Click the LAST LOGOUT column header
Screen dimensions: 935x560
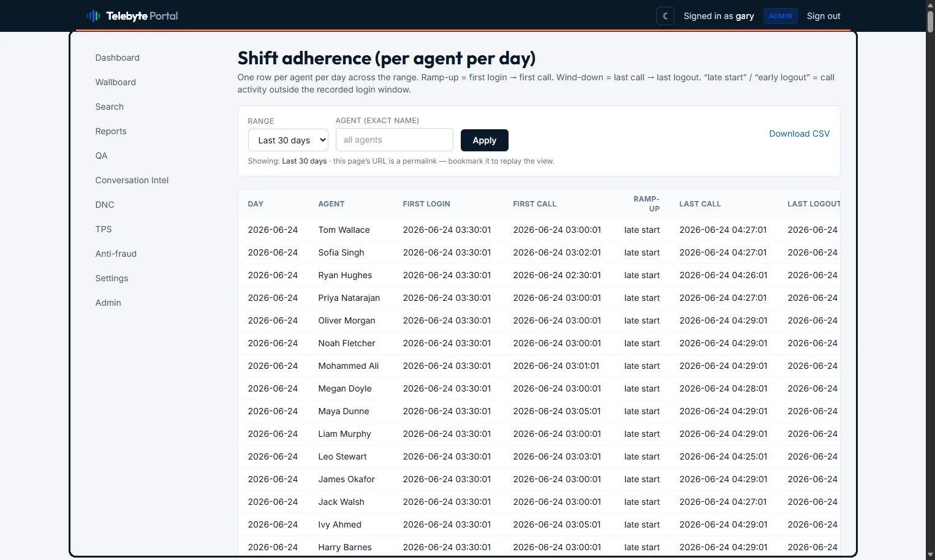pyautogui.click(x=814, y=204)
